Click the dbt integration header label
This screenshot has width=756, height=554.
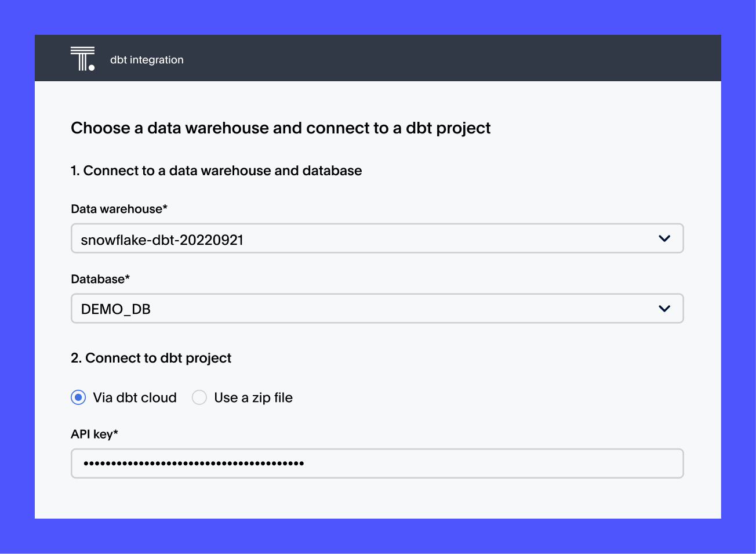pyautogui.click(x=146, y=59)
